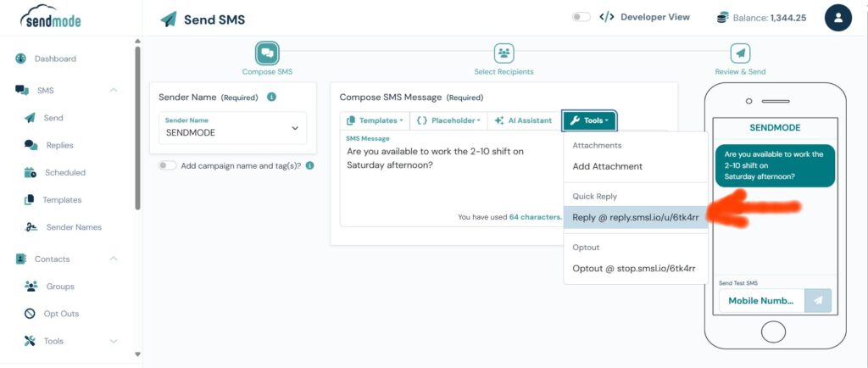Select Reply @ reply.smsl.io/u/6tk4rr option

pyautogui.click(x=636, y=217)
